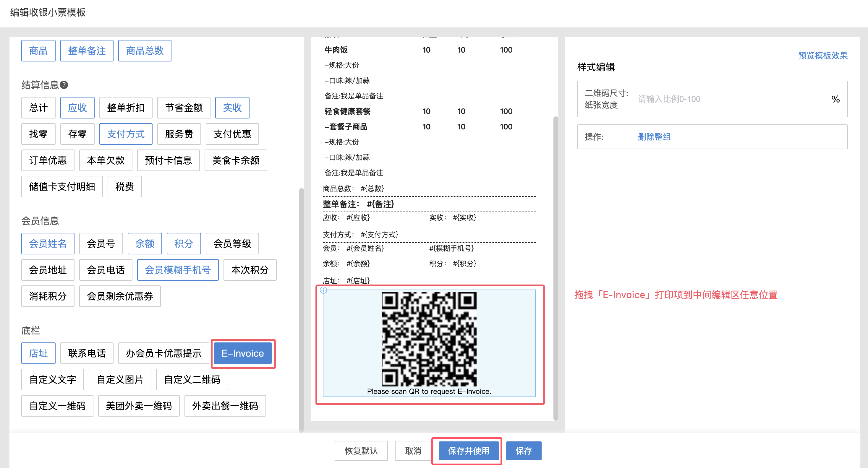Select the 店址: #{店址} line in preview
The width and height of the screenshot is (868, 468).
[346, 280]
